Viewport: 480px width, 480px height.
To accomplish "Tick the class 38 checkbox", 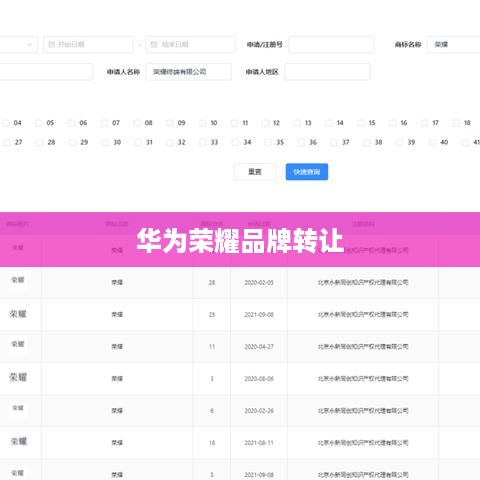I will pyautogui.click(x=366, y=142).
